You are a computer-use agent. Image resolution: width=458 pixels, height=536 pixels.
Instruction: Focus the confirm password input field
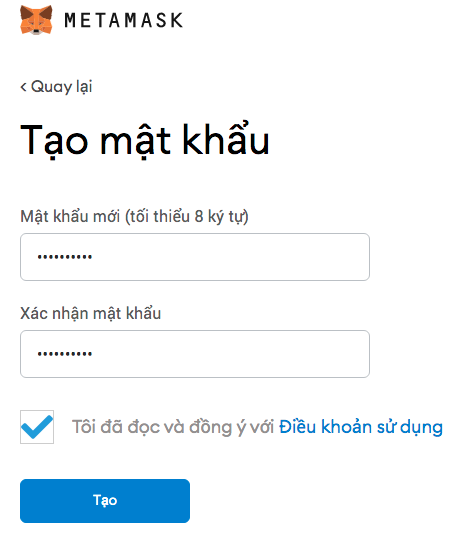point(195,354)
